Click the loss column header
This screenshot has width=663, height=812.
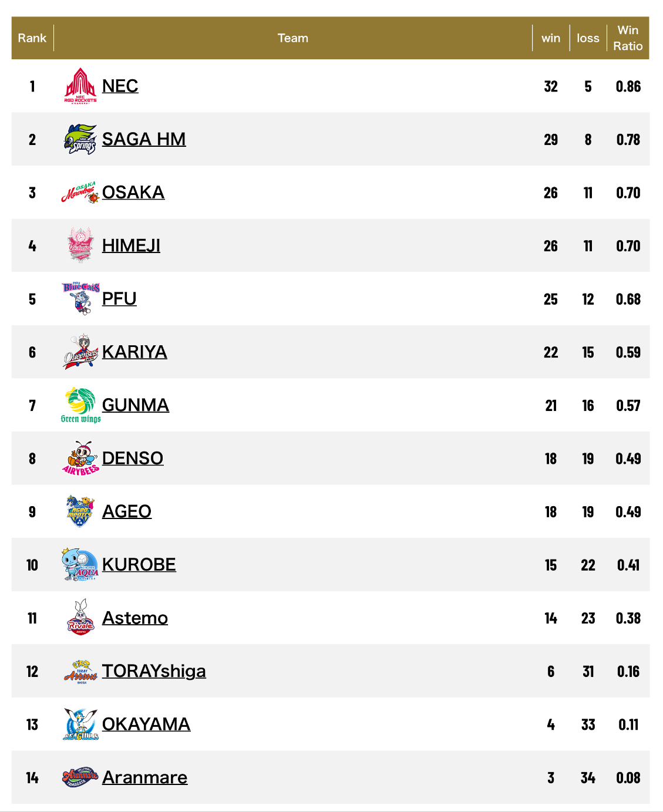588,38
